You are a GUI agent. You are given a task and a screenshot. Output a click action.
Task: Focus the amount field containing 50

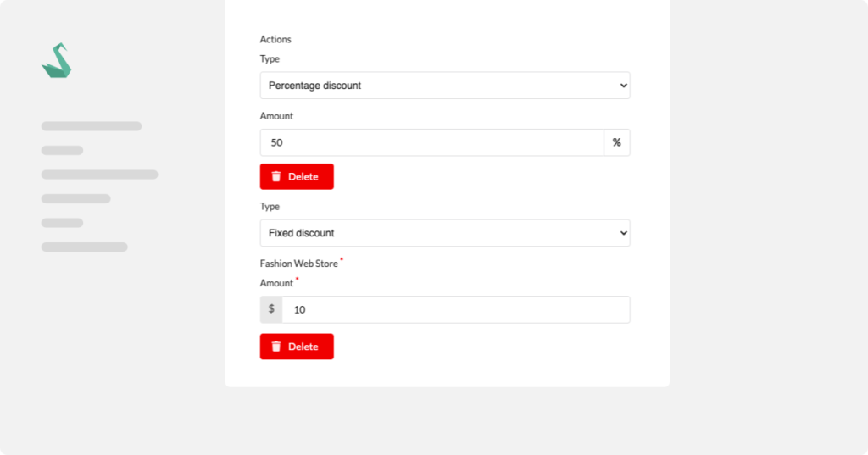coord(431,143)
